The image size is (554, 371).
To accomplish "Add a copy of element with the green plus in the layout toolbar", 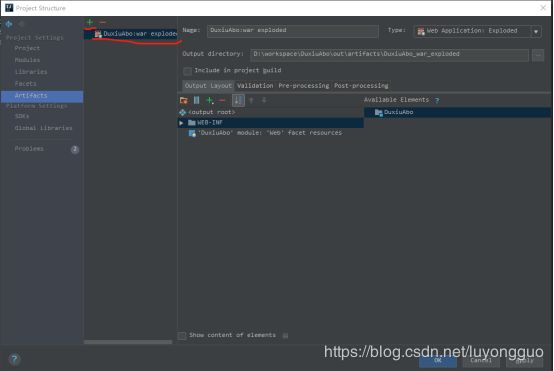I will [210, 100].
